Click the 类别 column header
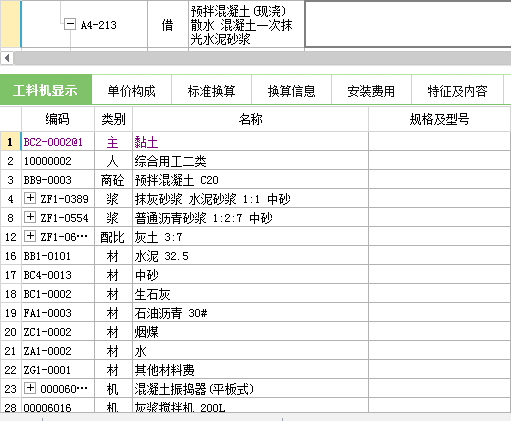Viewport: 511px width, 421px height. [x=113, y=119]
